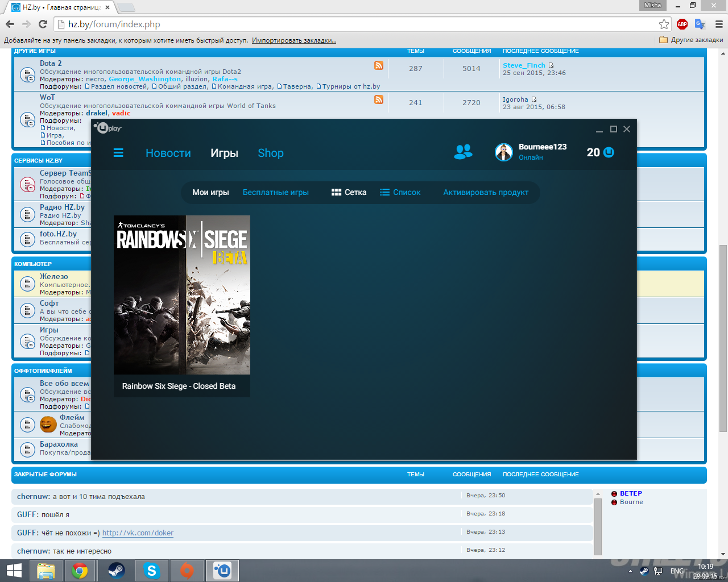Open the Барахолка forum link
728x582 pixels.
tap(59, 444)
